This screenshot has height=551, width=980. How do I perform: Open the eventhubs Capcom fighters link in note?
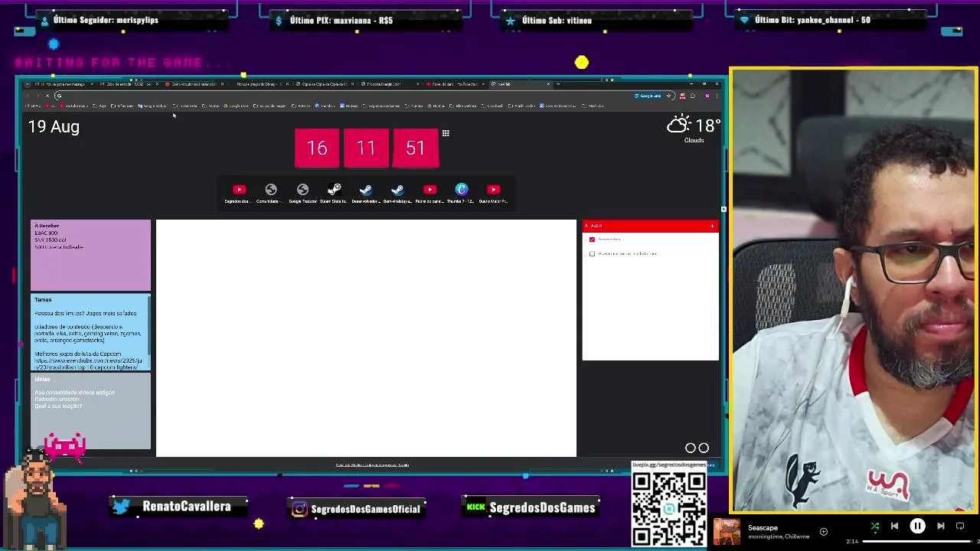pos(88,364)
